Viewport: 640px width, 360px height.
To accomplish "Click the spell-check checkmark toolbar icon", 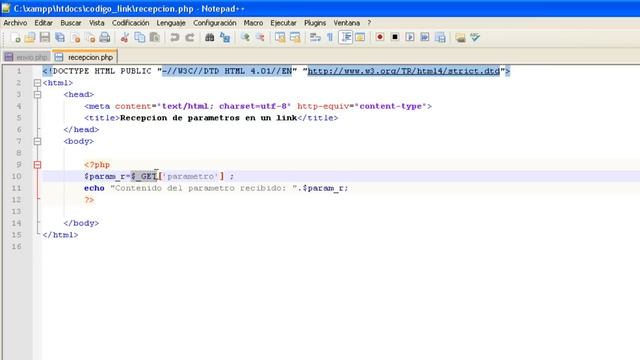I will (475, 38).
